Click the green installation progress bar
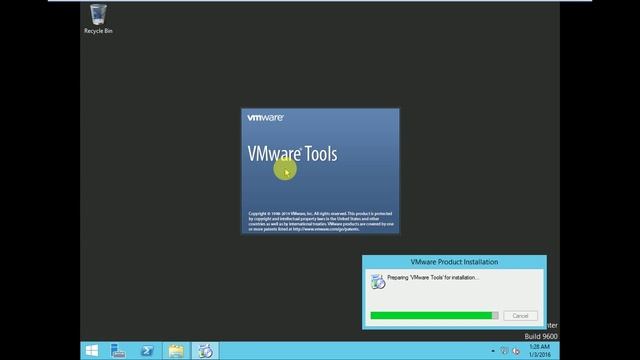Screen dimensions: 640x360 [x=434, y=316]
